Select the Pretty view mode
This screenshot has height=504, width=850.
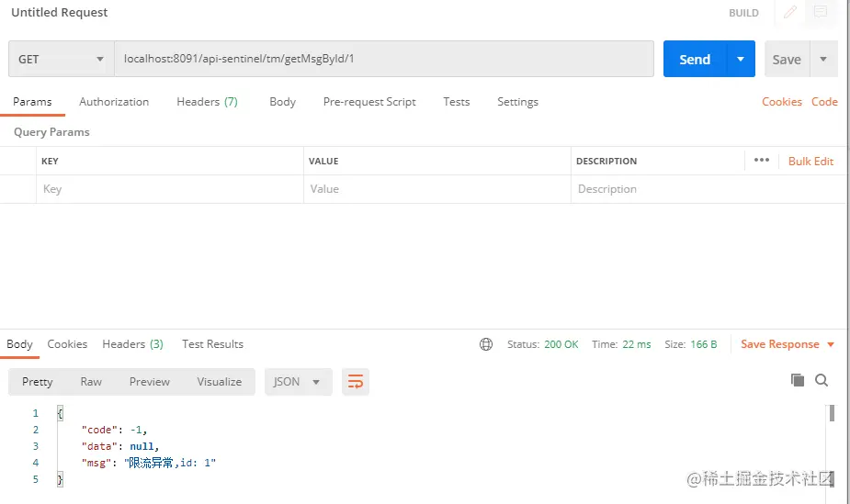point(38,382)
